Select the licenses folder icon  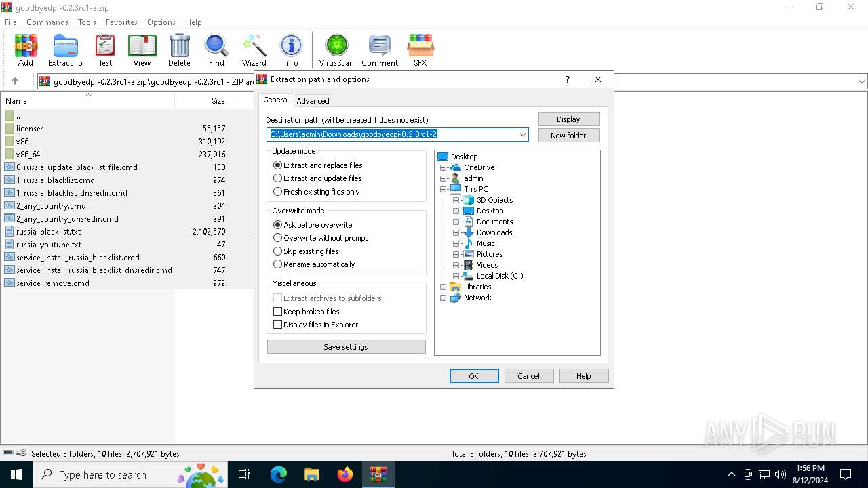9,128
